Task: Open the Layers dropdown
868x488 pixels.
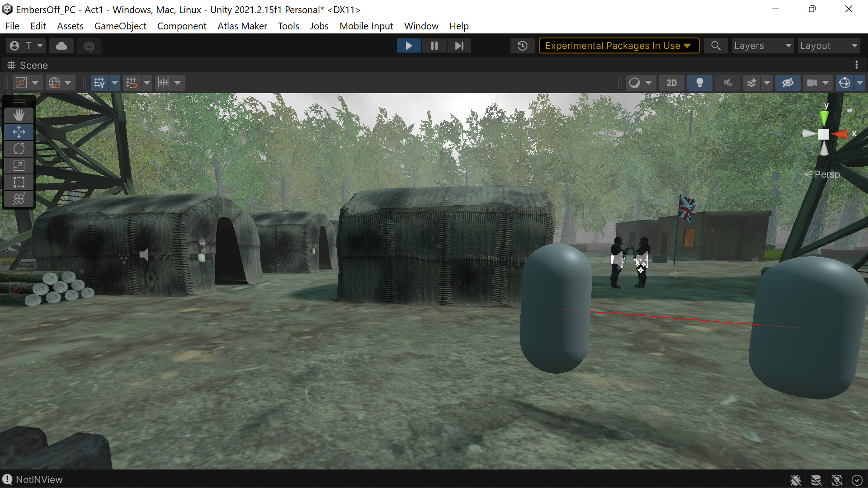Action: [x=762, y=45]
